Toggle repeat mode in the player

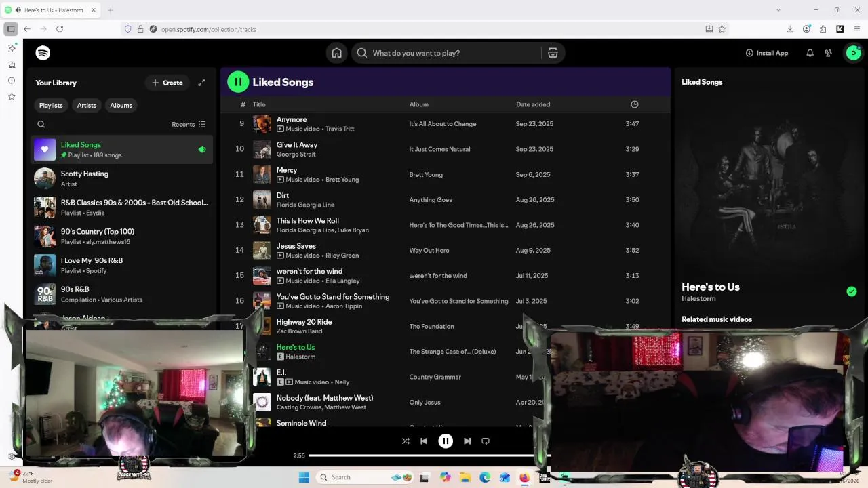486,441
